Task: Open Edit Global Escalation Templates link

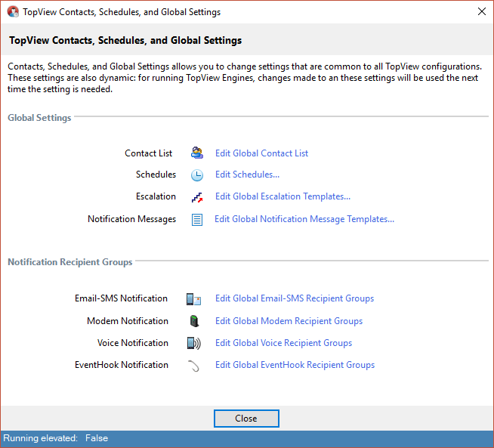Action: point(283,196)
